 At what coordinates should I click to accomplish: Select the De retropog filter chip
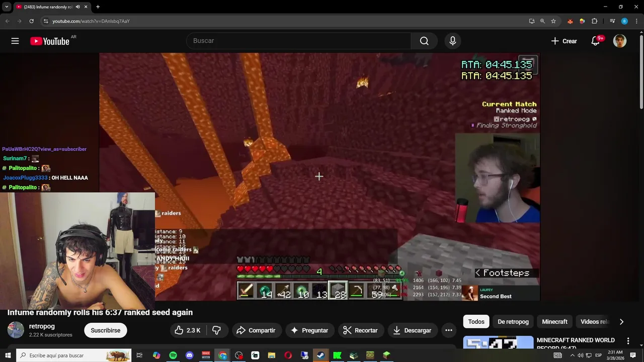tap(513, 322)
